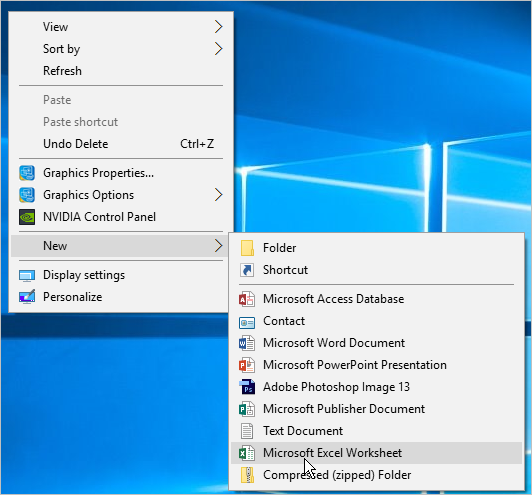Click the yellow Folder icon in New submenu

click(x=247, y=248)
